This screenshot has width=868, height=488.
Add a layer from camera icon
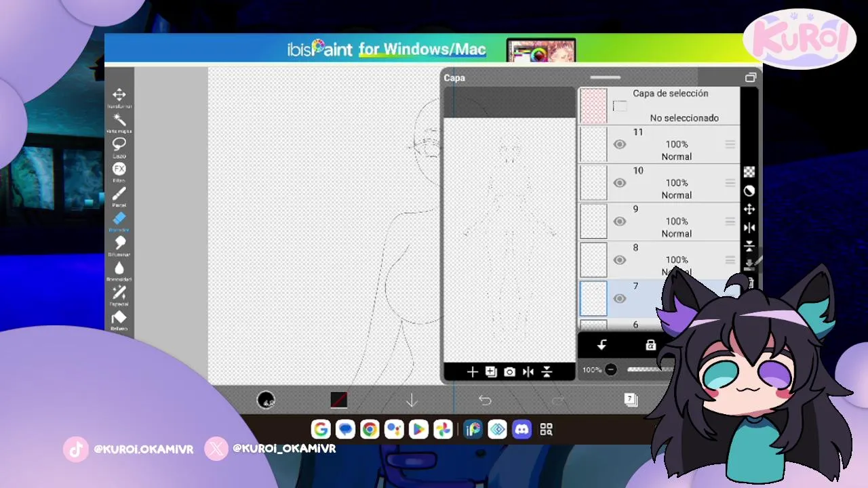coord(509,372)
